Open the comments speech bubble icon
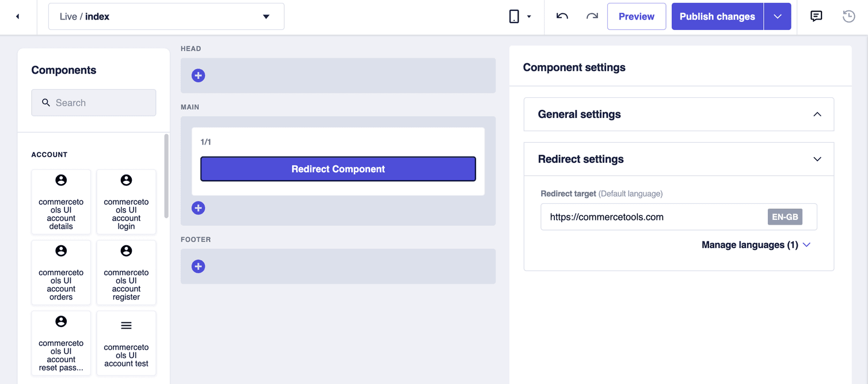This screenshot has width=868, height=384. pos(816,16)
